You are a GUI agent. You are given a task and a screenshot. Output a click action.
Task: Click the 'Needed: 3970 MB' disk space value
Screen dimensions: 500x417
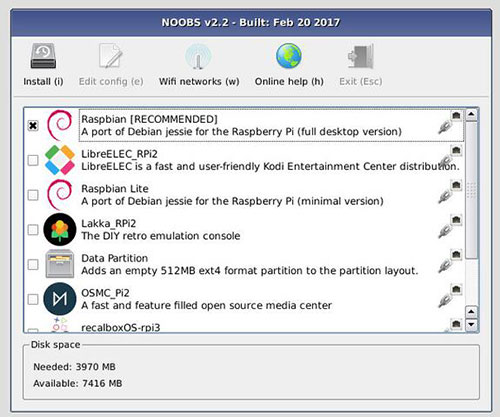[74, 367]
